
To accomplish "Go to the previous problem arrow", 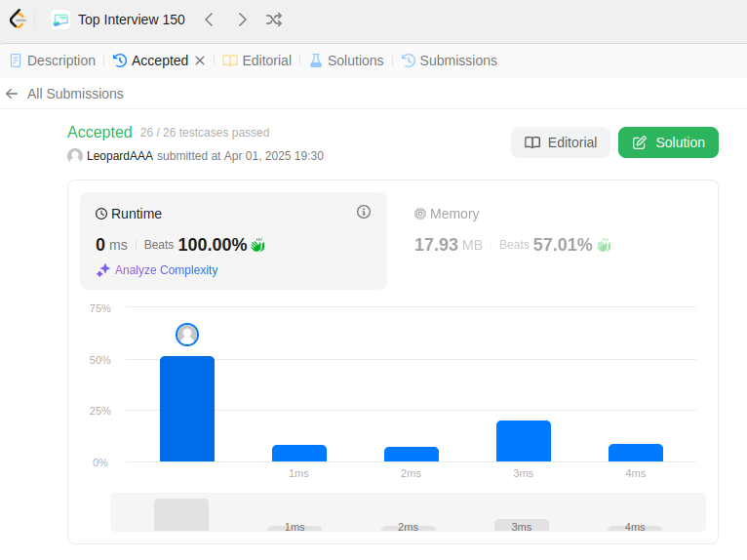I will point(209,20).
